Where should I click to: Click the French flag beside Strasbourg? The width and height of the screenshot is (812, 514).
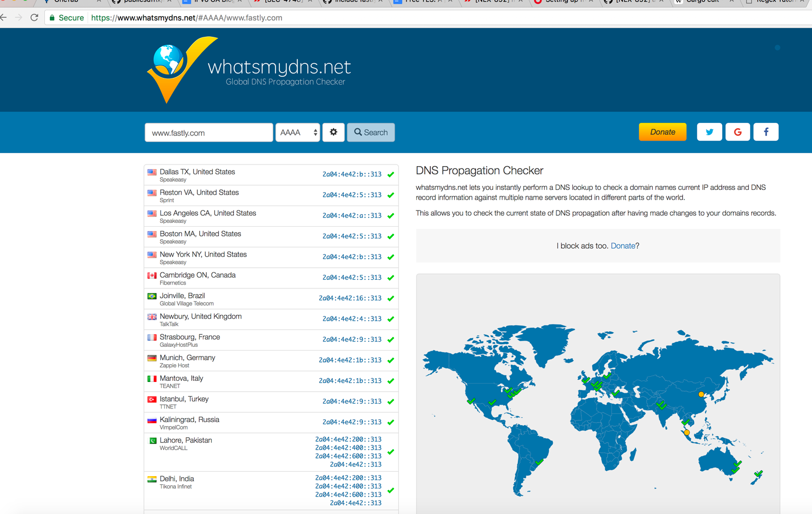pyautogui.click(x=152, y=338)
